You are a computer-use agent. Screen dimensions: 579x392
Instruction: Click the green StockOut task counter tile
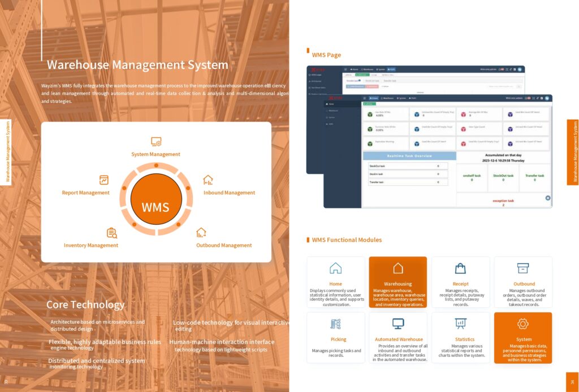click(503, 178)
